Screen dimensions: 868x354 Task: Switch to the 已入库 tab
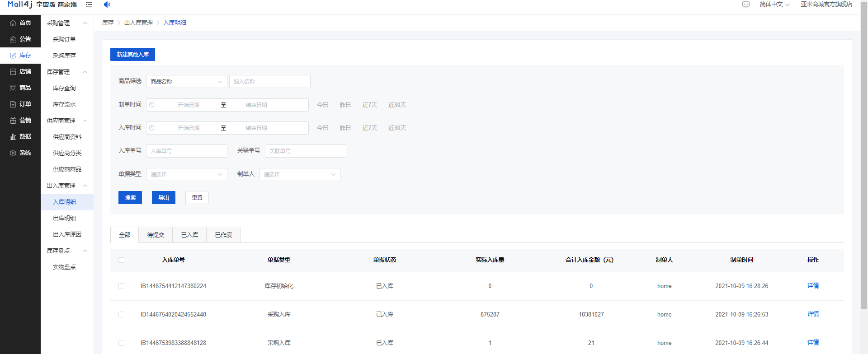(190, 235)
